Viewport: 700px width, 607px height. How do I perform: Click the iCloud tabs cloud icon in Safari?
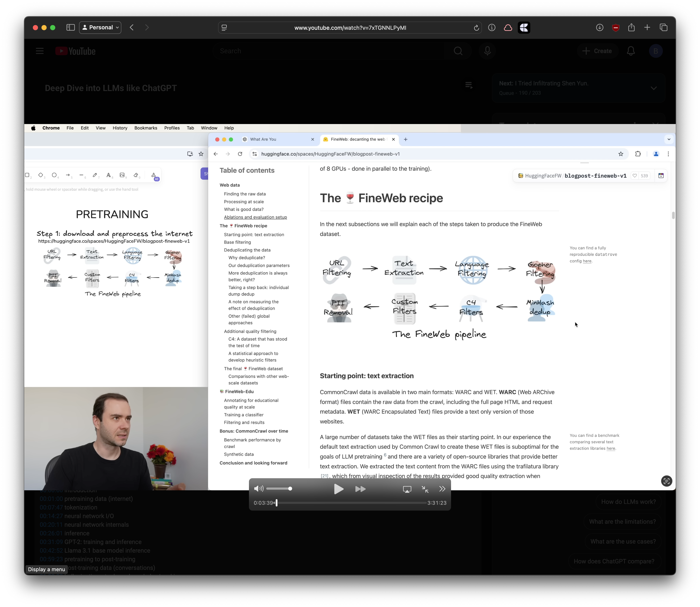click(508, 28)
